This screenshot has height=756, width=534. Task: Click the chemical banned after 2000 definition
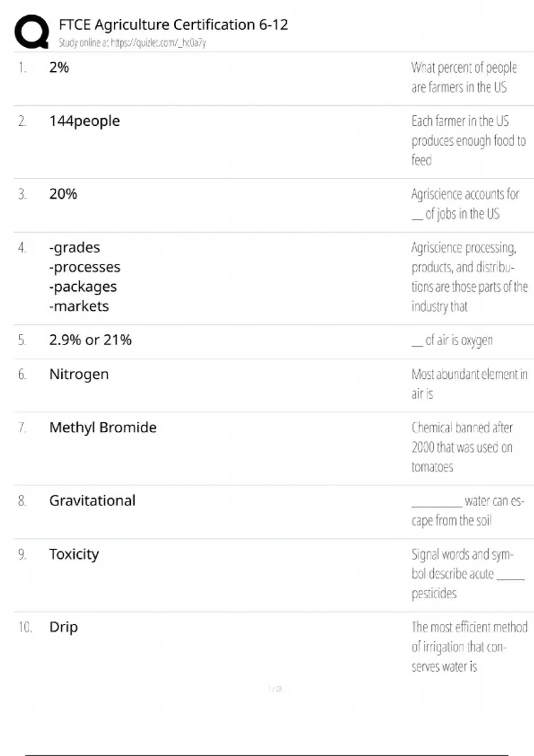(x=462, y=447)
